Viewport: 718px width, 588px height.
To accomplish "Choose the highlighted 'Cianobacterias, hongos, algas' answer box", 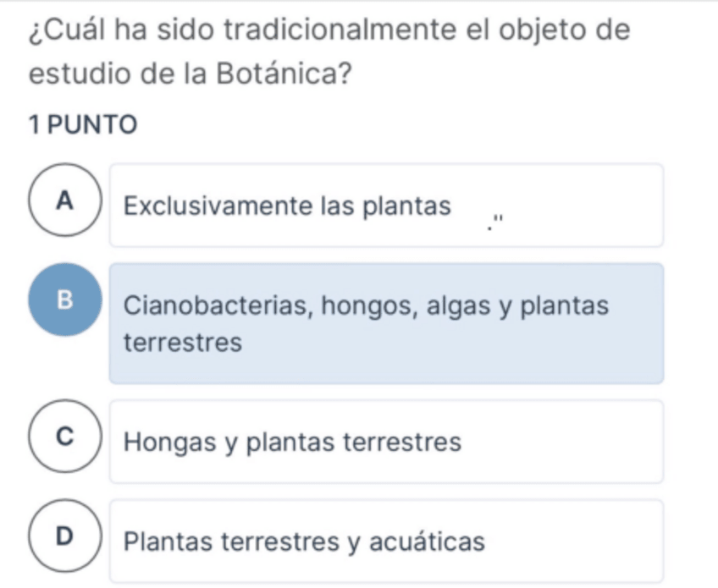I will (386, 323).
